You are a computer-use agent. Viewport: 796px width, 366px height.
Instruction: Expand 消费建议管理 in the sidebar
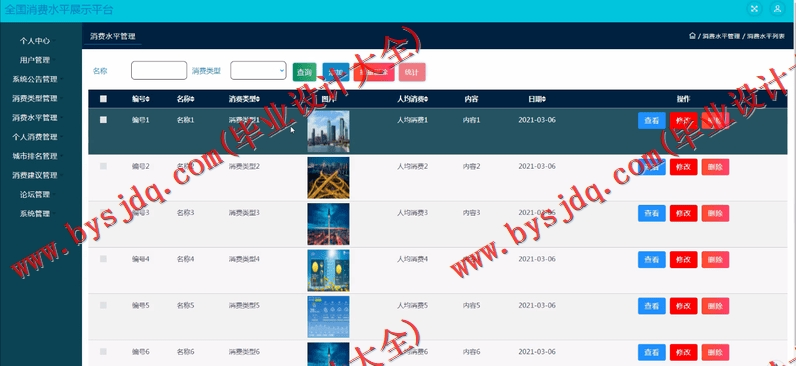point(35,176)
